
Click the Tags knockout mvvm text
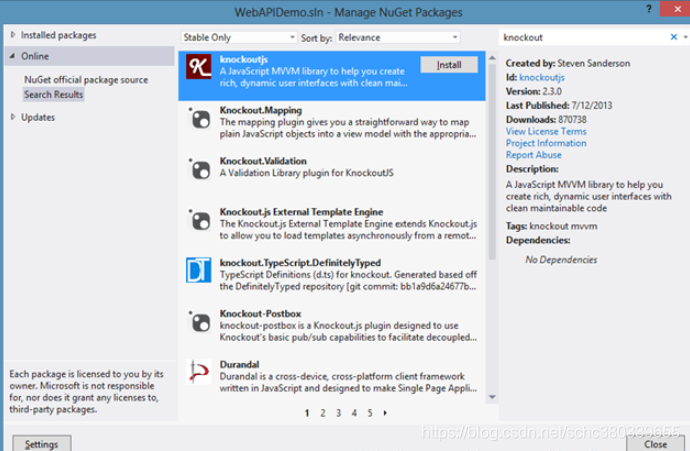tap(551, 226)
